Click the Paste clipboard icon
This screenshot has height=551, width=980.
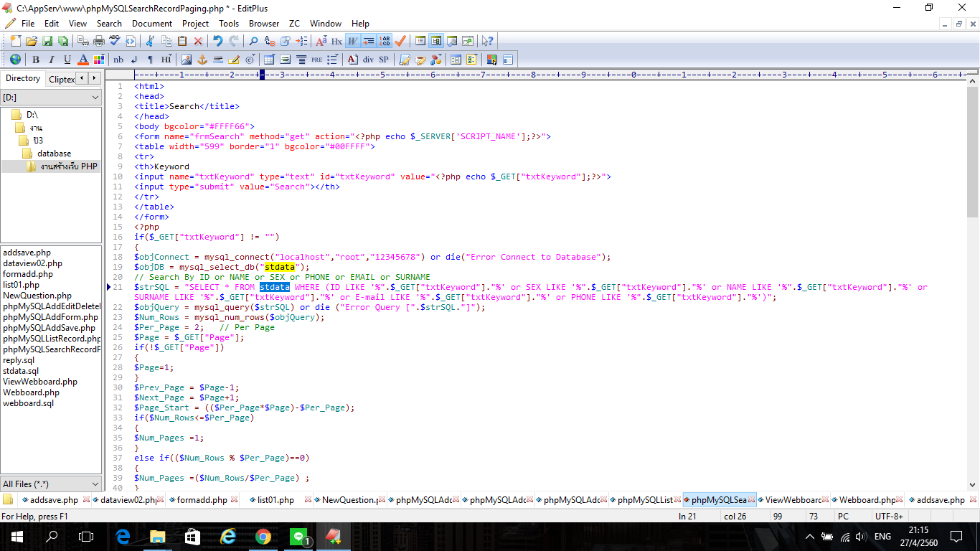click(182, 41)
